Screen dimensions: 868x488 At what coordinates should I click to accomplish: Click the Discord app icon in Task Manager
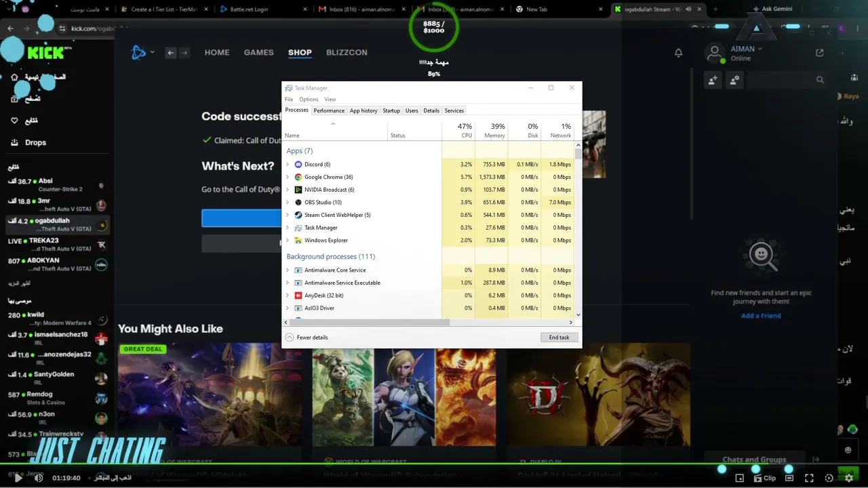[x=298, y=165]
